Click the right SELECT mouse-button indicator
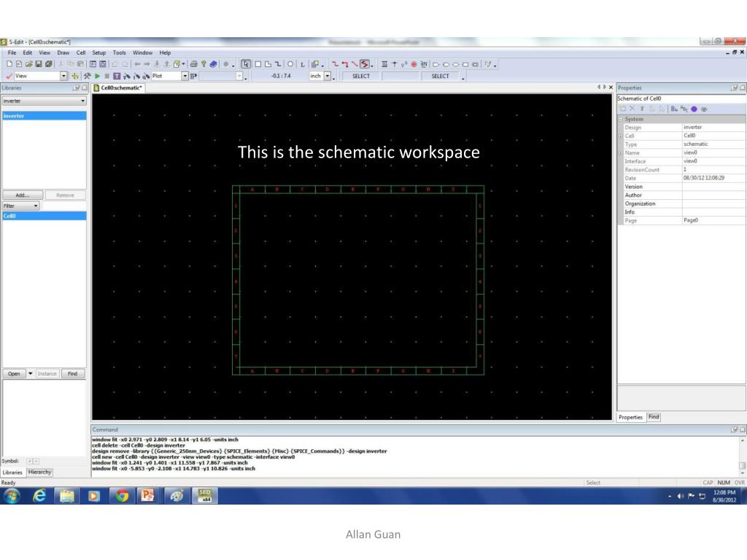 click(440, 76)
